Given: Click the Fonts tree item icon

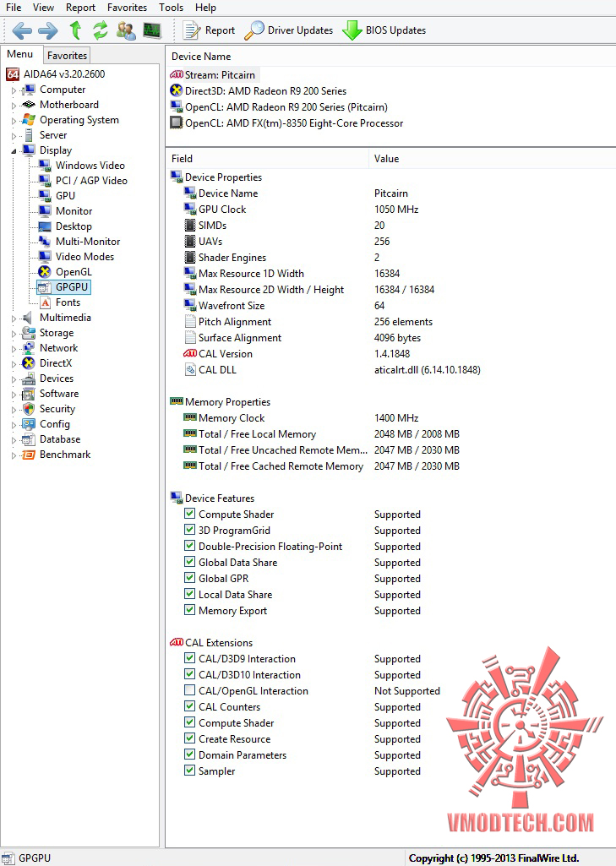Looking at the screenshot, I should pyautogui.click(x=46, y=302).
